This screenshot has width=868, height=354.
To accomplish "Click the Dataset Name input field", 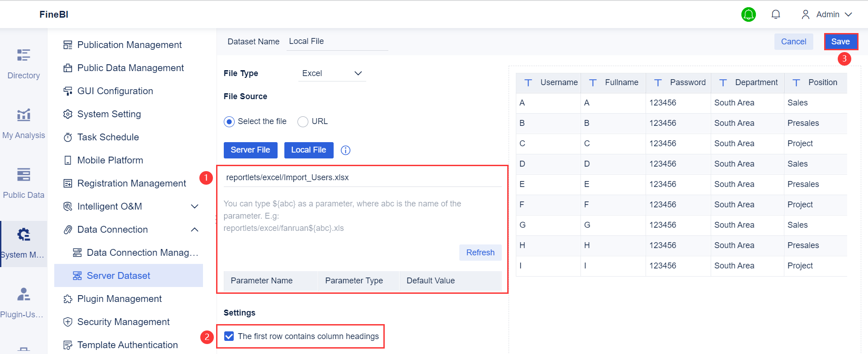I will point(337,42).
